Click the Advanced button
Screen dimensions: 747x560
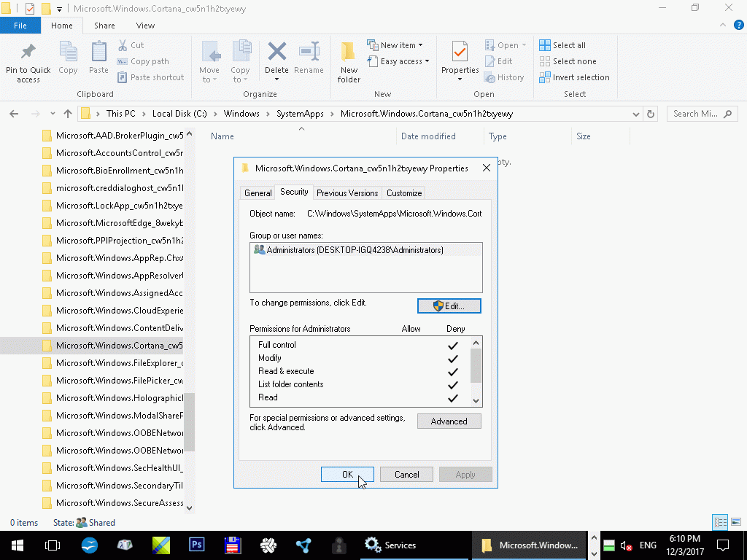tap(449, 421)
